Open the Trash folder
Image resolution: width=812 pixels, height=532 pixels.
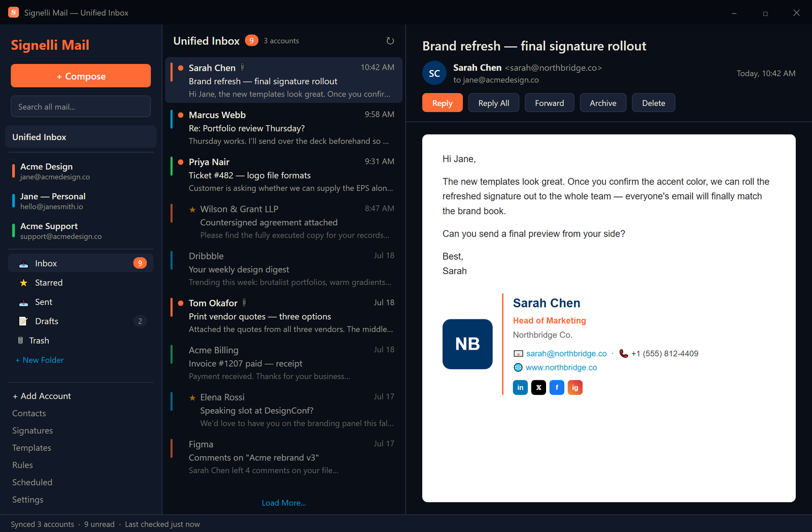coord(81,341)
